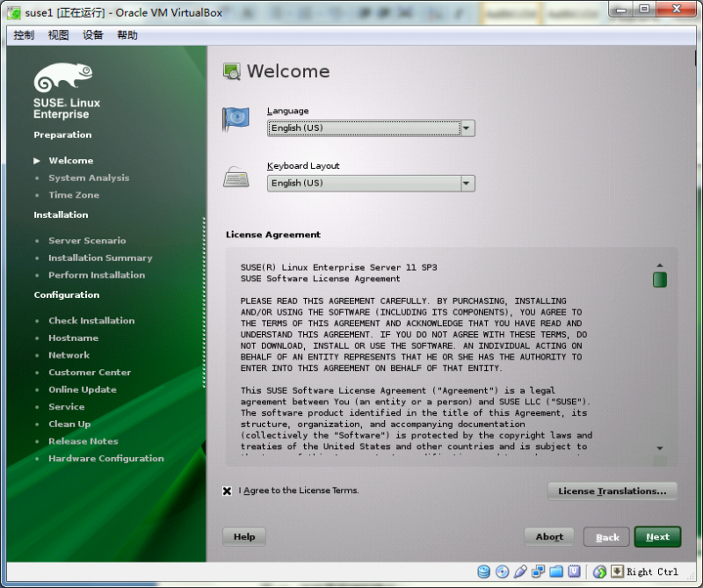Select the USB devices status icon
The width and height of the screenshot is (703, 588).
520,571
